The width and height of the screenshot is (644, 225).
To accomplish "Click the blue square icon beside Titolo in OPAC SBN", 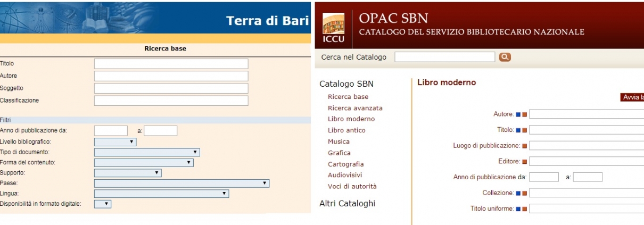I will pyautogui.click(x=518, y=130).
